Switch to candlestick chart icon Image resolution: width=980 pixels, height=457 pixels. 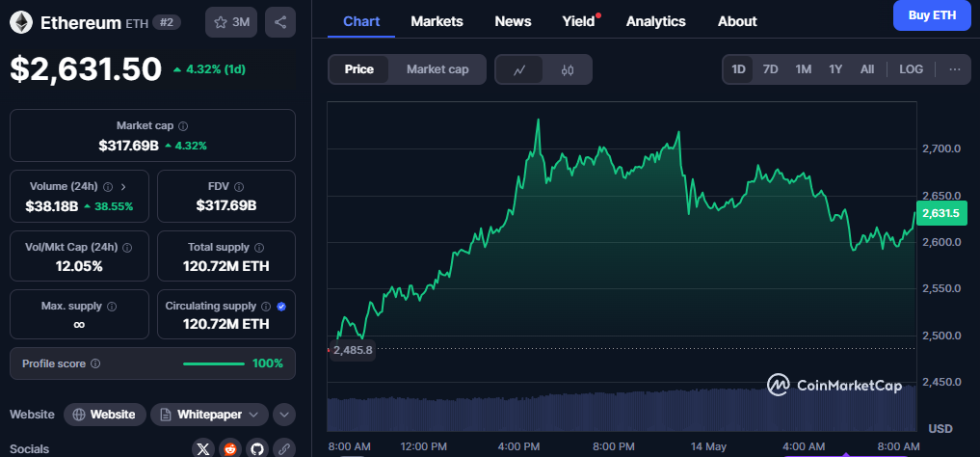point(568,69)
